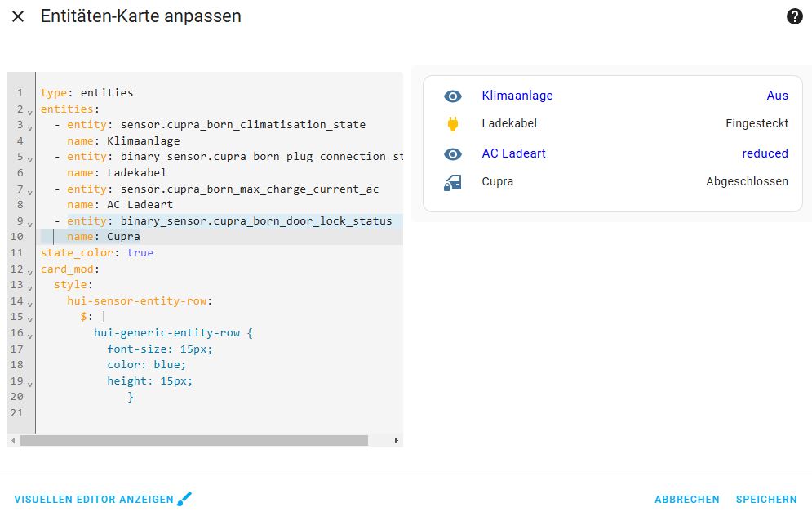812x516 pixels.
Task: Open the AC Ladeart entity row
Action: click(514, 153)
